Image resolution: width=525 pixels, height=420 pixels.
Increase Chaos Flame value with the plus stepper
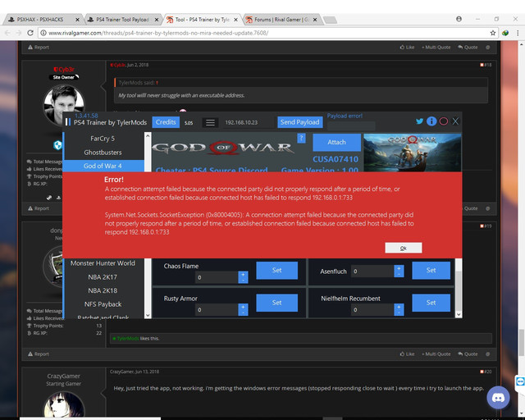[x=243, y=274]
